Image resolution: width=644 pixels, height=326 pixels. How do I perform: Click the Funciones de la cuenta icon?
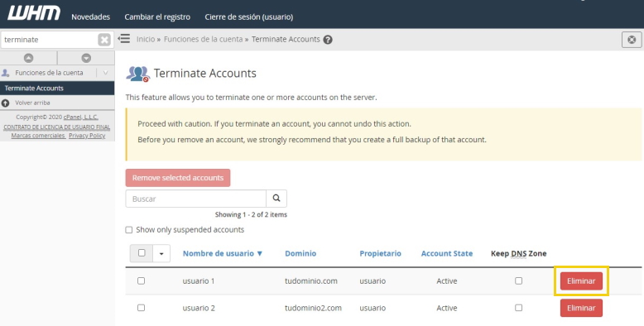(5, 73)
